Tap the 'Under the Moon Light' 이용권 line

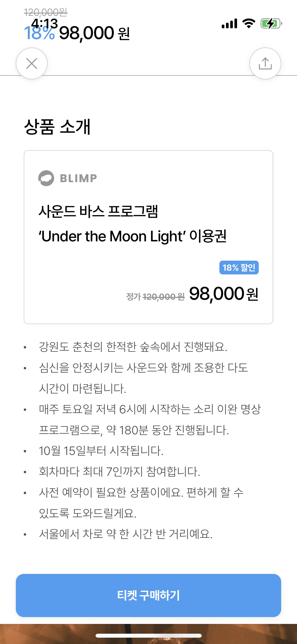click(133, 236)
